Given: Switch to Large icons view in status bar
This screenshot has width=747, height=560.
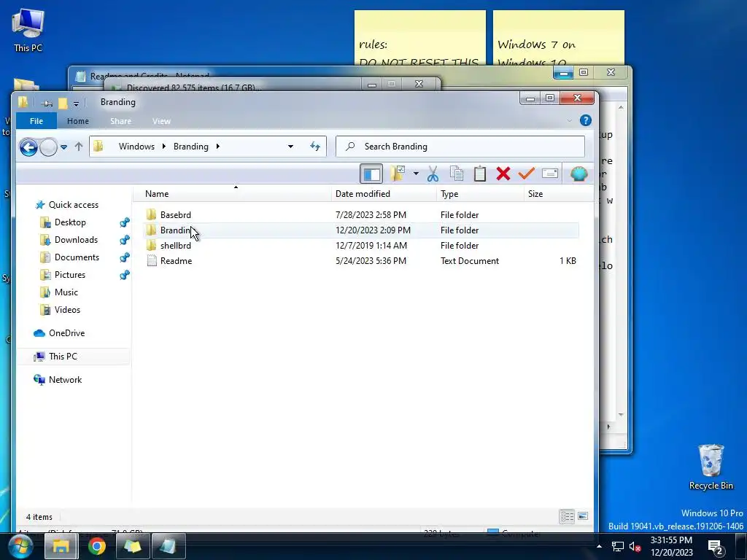Looking at the screenshot, I should pos(583,516).
